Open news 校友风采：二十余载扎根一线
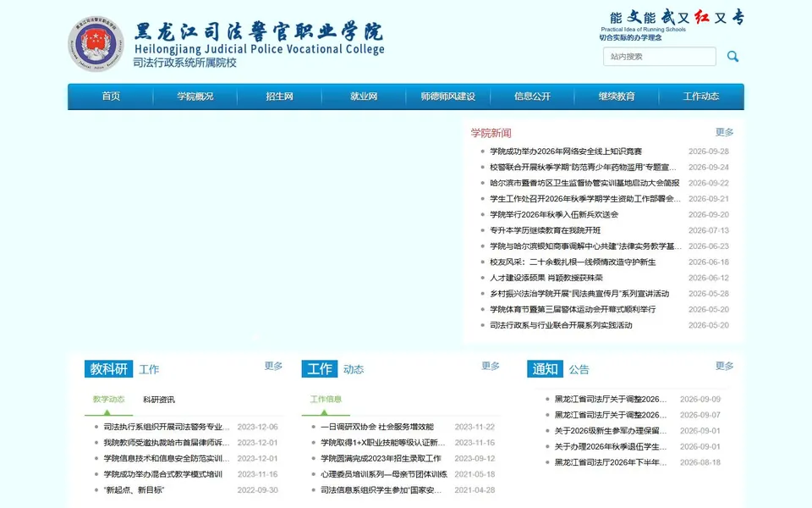 tap(573, 262)
